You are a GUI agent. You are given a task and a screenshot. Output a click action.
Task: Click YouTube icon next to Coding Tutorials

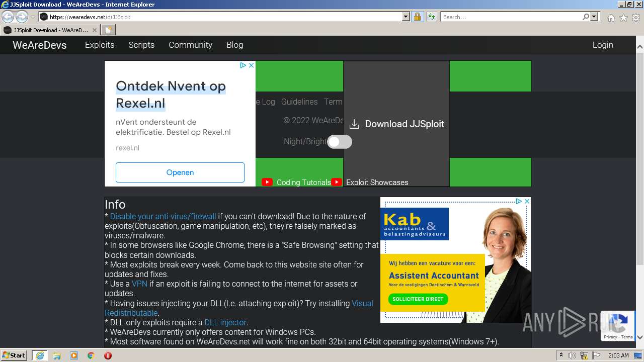point(267,182)
